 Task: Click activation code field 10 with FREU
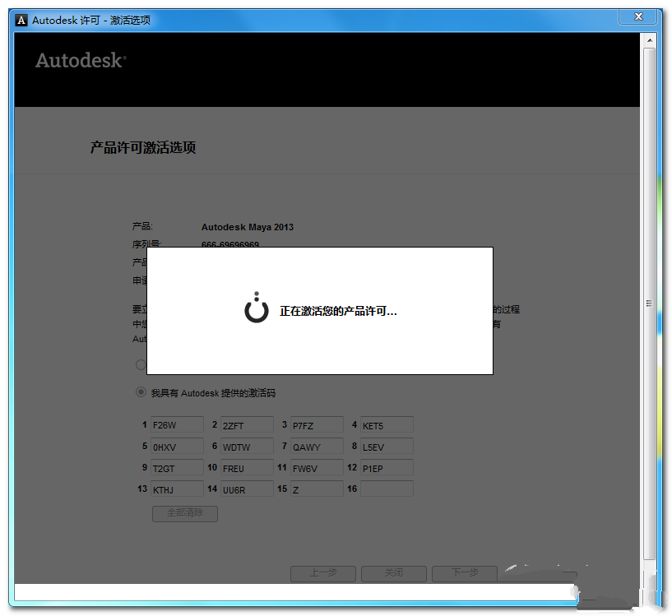coord(247,467)
